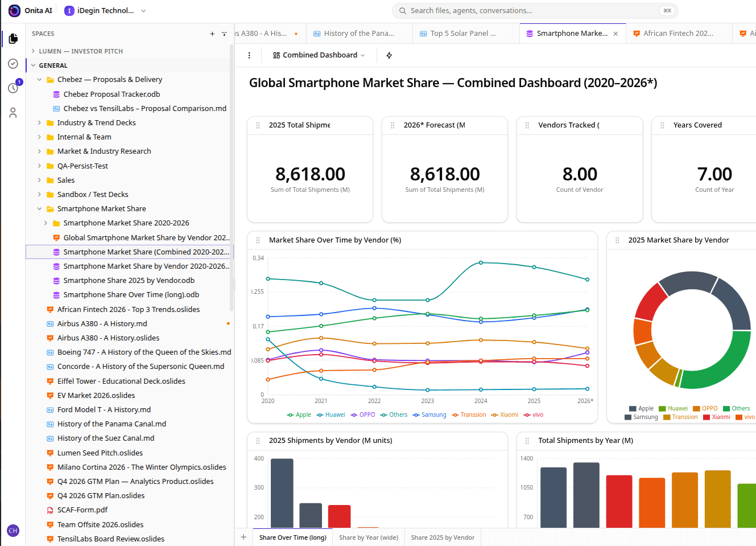The height and width of the screenshot is (546, 756).
Task: Add a new sheet with the plus icon
Action: coord(243,537)
